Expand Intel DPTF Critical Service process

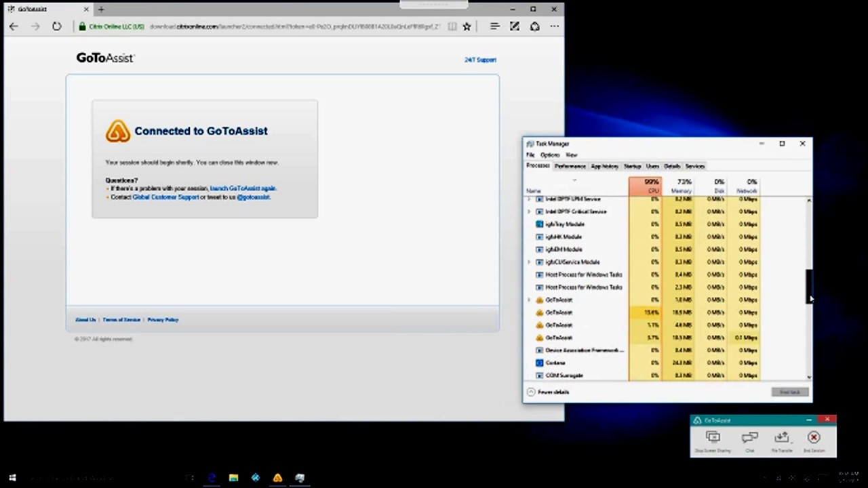(529, 211)
